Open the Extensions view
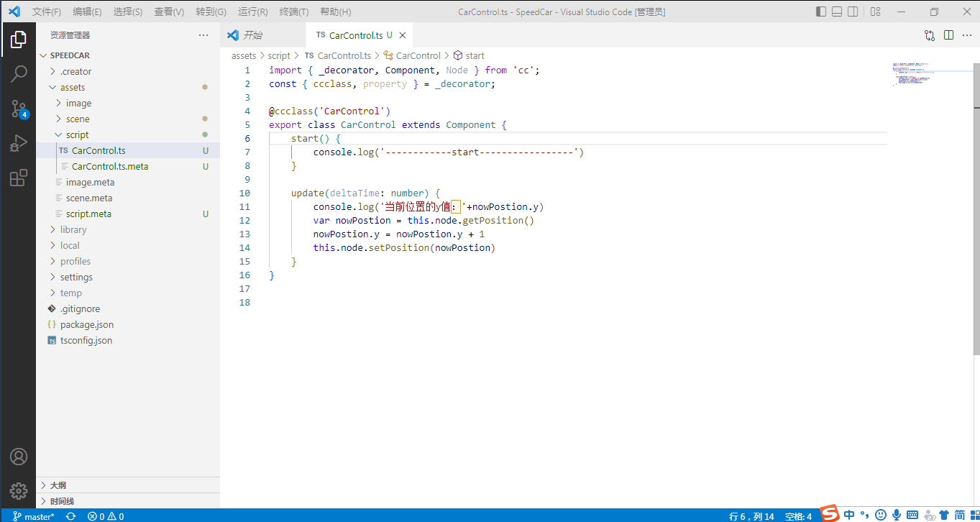980x522 pixels. pyautogui.click(x=19, y=178)
